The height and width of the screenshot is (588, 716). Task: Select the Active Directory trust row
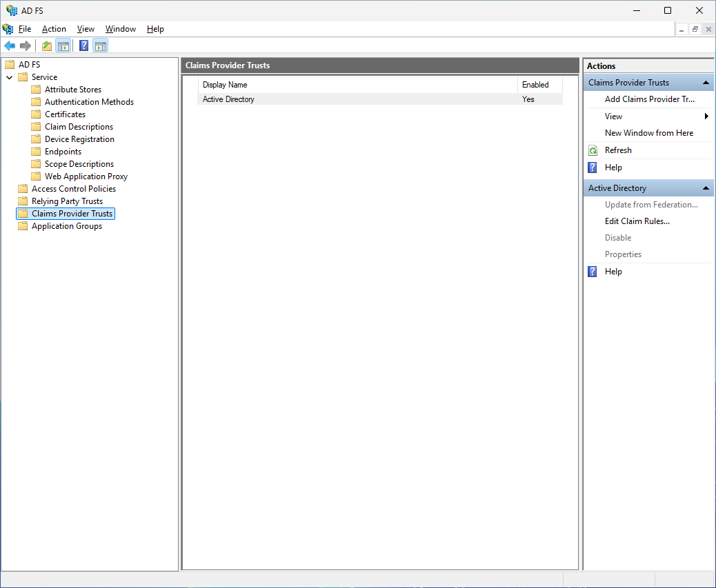[380, 99]
